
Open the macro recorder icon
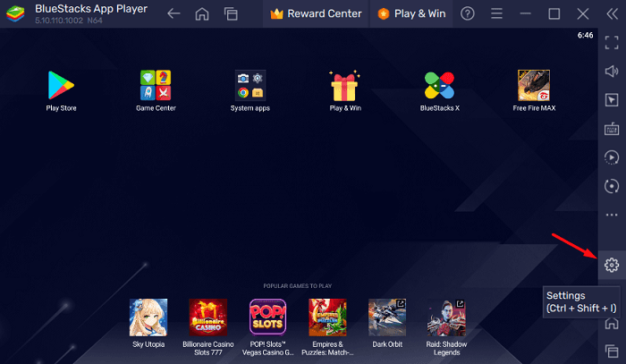pyautogui.click(x=612, y=157)
